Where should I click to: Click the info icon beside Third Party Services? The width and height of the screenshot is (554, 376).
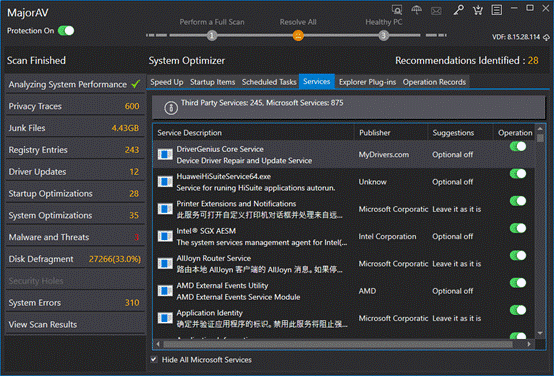[171, 108]
